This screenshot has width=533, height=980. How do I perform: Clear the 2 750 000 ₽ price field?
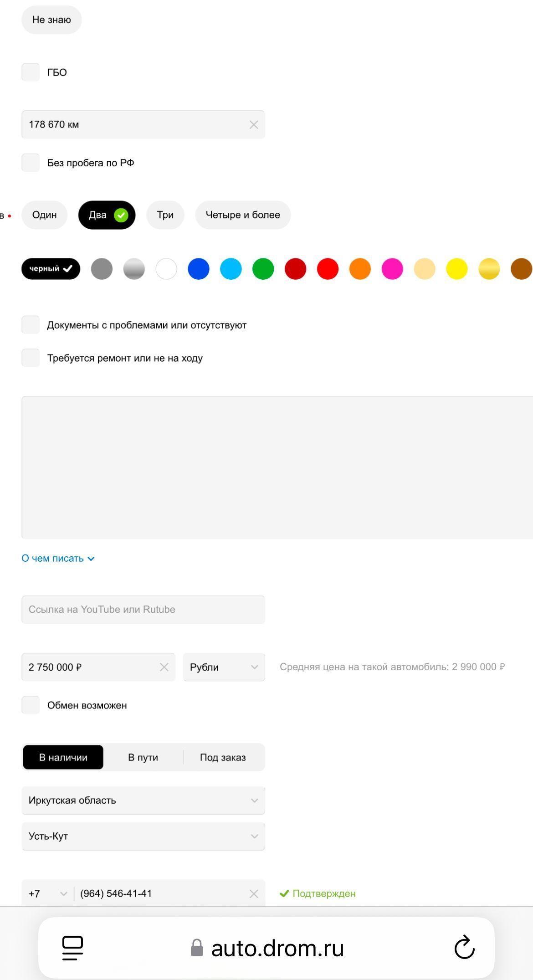pos(164,667)
